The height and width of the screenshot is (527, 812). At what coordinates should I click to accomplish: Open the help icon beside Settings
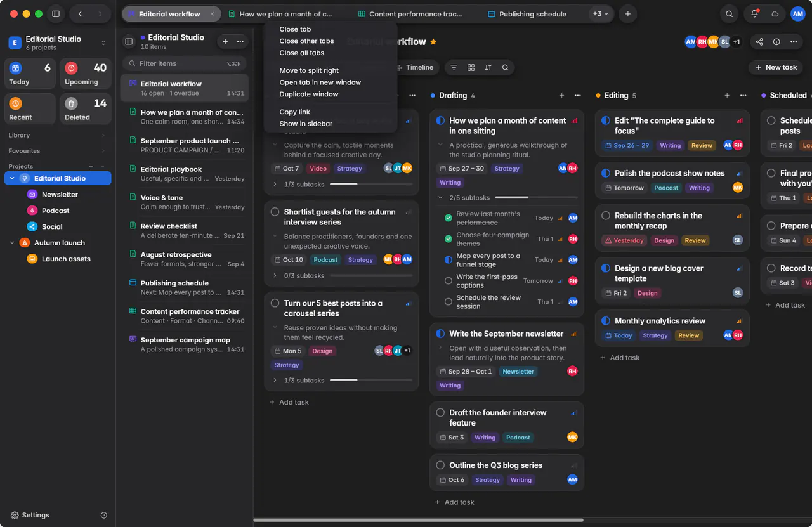click(x=104, y=516)
